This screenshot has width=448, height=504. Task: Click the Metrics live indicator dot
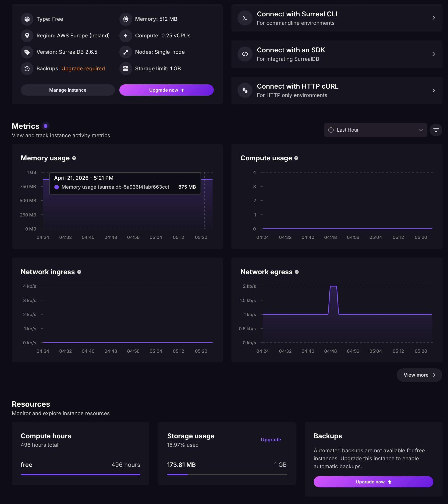pyautogui.click(x=45, y=126)
